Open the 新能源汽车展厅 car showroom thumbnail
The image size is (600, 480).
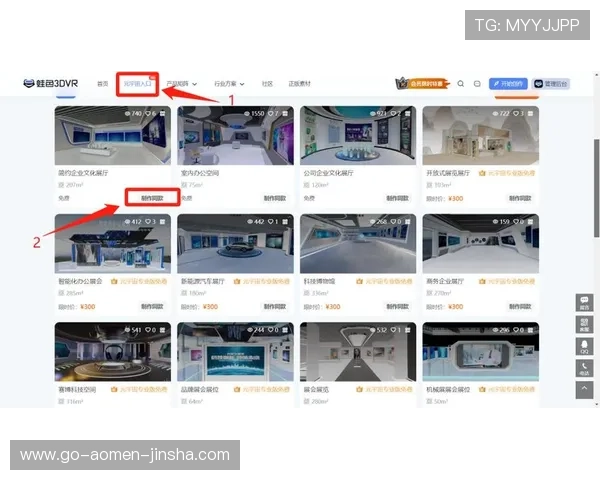(x=235, y=243)
